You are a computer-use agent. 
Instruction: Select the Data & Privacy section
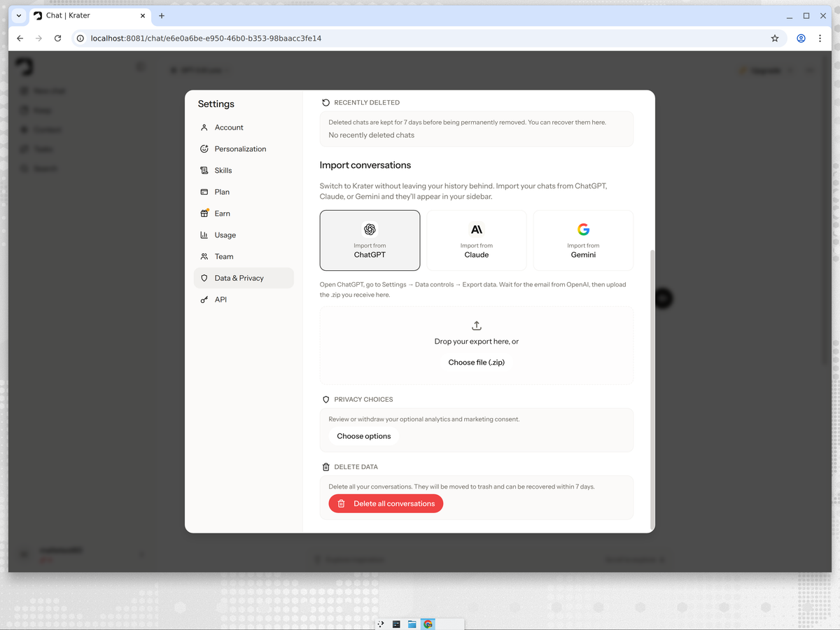click(x=244, y=278)
